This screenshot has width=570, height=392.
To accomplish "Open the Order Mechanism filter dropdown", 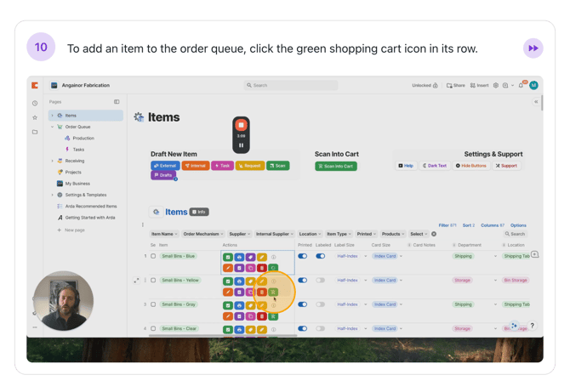I will [202, 234].
